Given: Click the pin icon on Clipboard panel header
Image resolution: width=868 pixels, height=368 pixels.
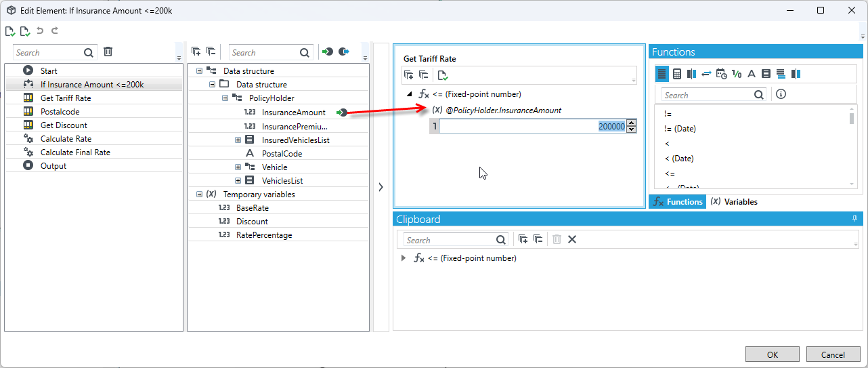Looking at the screenshot, I should click(854, 219).
